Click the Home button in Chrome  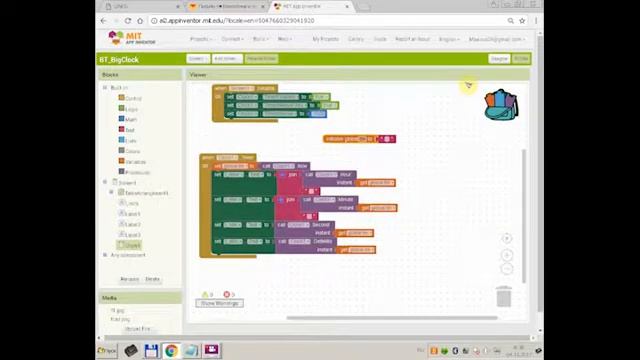[140, 21]
